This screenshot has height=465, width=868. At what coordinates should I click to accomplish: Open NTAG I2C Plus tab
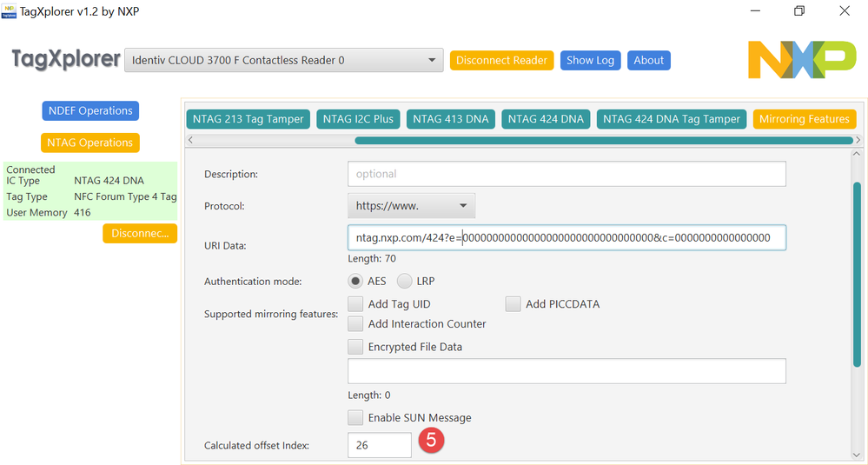tap(358, 119)
